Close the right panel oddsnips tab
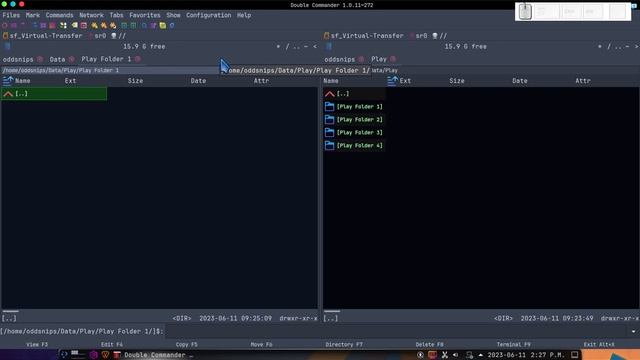Viewport: 640px width, 360px height. tap(361, 59)
